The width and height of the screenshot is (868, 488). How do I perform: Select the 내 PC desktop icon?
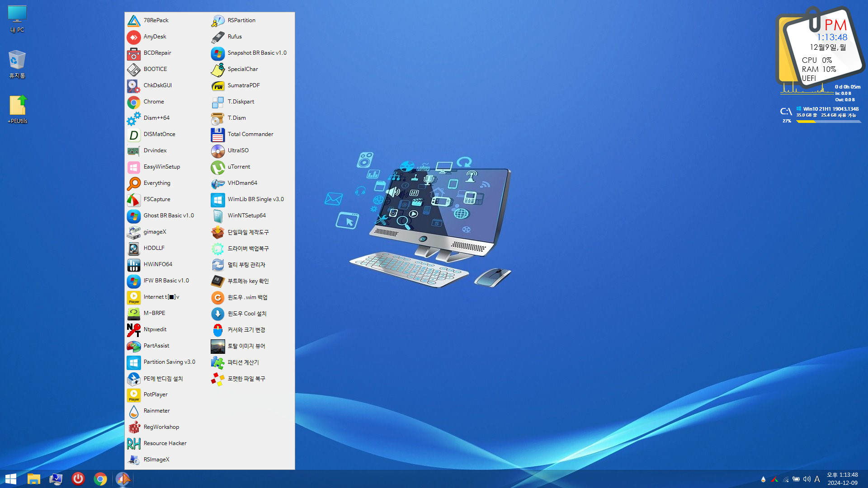pyautogui.click(x=17, y=19)
